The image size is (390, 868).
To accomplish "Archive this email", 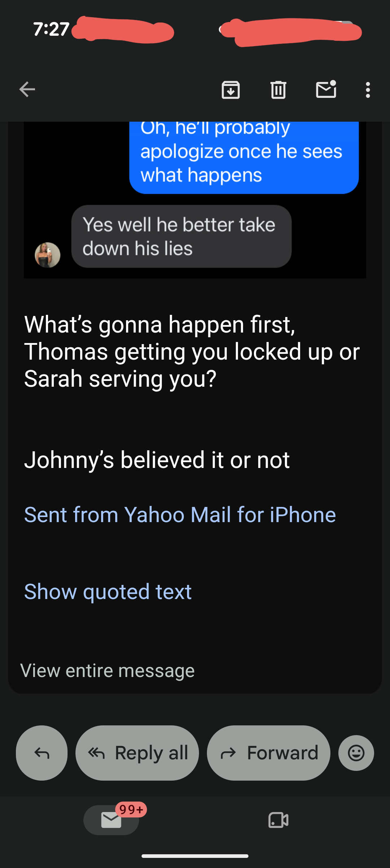I will (x=231, y=90).
